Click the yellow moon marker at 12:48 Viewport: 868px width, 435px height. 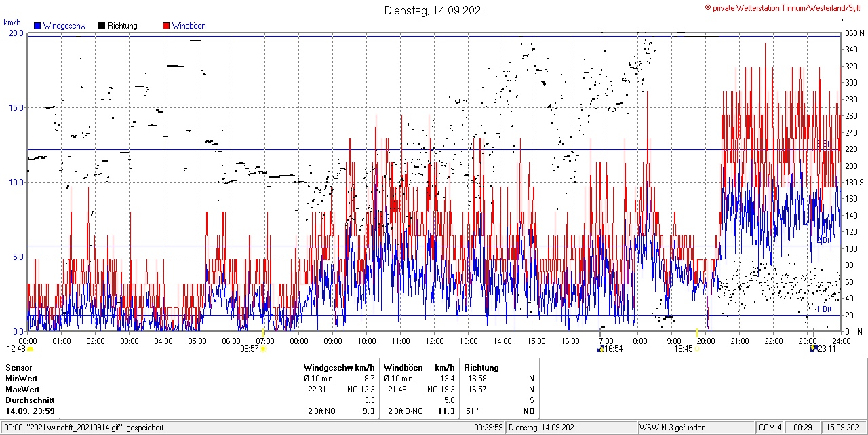pyautogui.click(x=30, y=349)
